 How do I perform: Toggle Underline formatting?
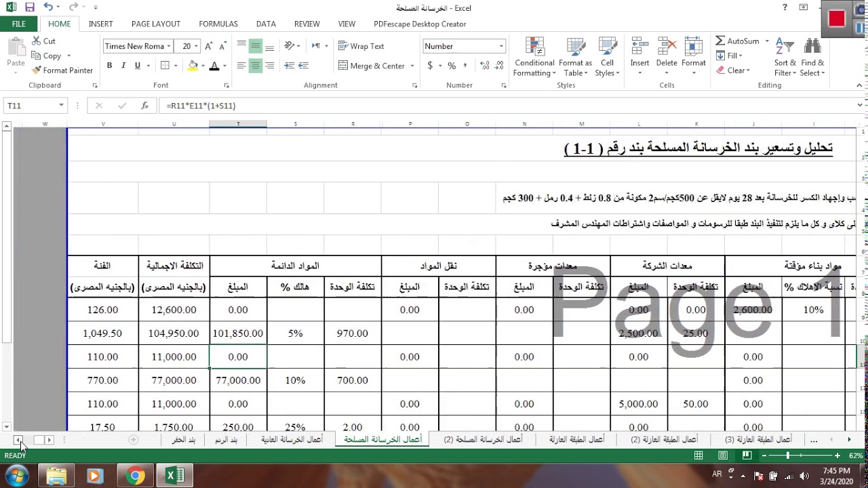138,66
